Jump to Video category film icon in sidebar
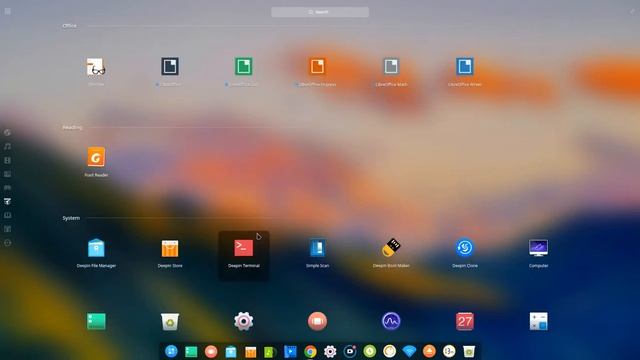Image resolution: width=640 pixels, height=360 pixels. click(7, 160)
